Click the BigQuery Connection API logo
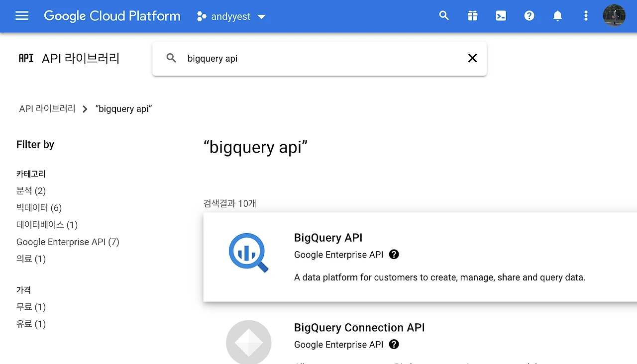637x364 pixels. click(248, 342)
